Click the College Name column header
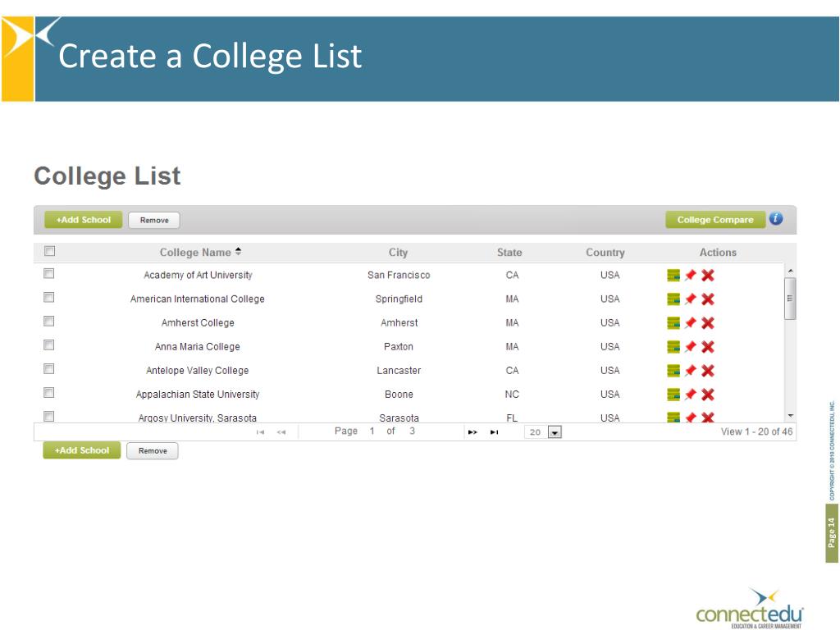 (195, 253)
